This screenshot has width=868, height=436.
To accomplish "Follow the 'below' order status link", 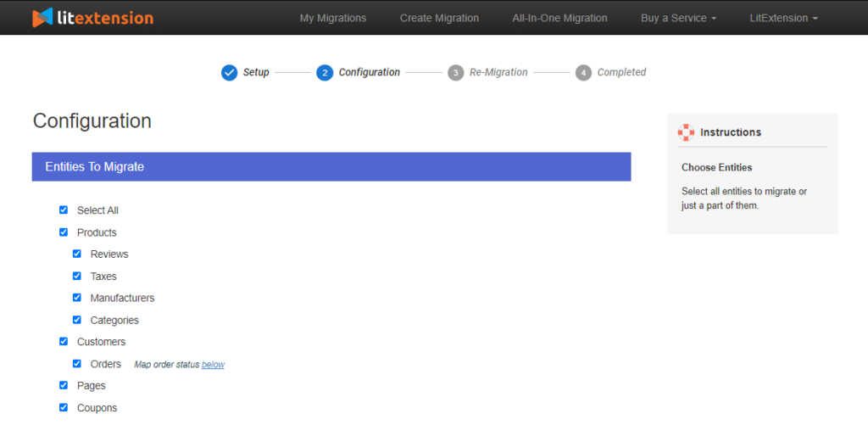I will click(213, 365).
